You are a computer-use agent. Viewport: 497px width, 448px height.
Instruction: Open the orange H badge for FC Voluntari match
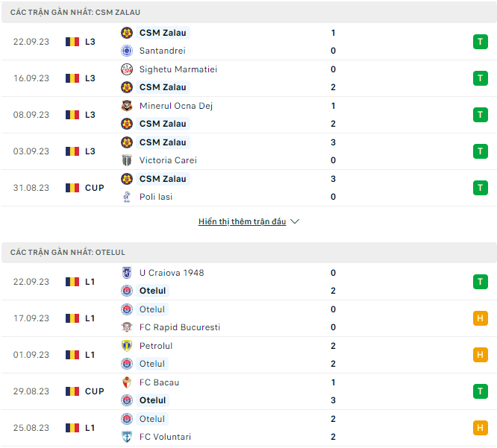481,428
